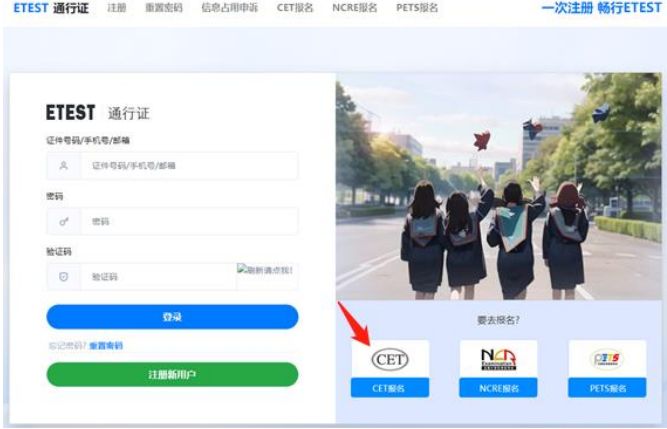Go to PETS报名 in top navigation
667x429 pixels.
coord(417,8)
